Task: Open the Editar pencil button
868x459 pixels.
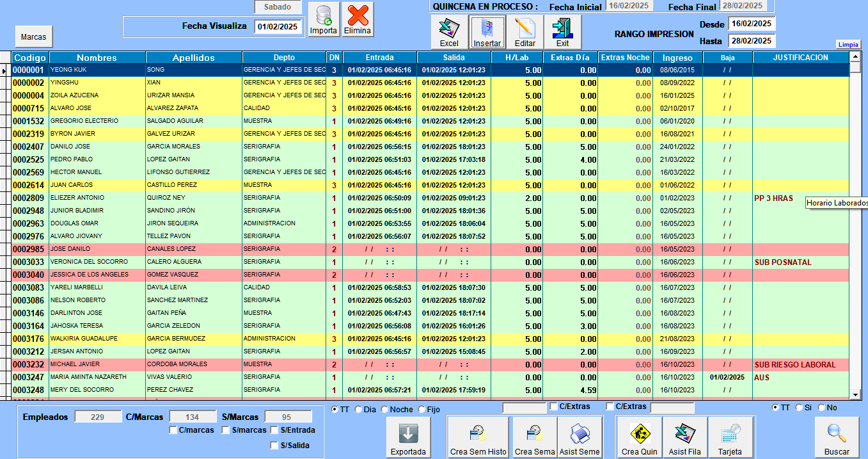Action: click(x=525, y=32)
